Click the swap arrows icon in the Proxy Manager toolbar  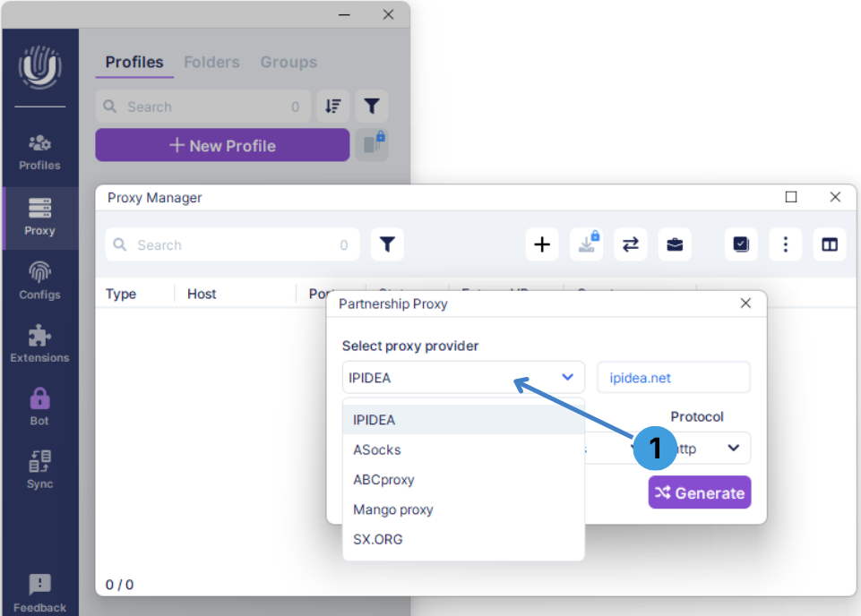pyautogui.click(x=631, y=244)
